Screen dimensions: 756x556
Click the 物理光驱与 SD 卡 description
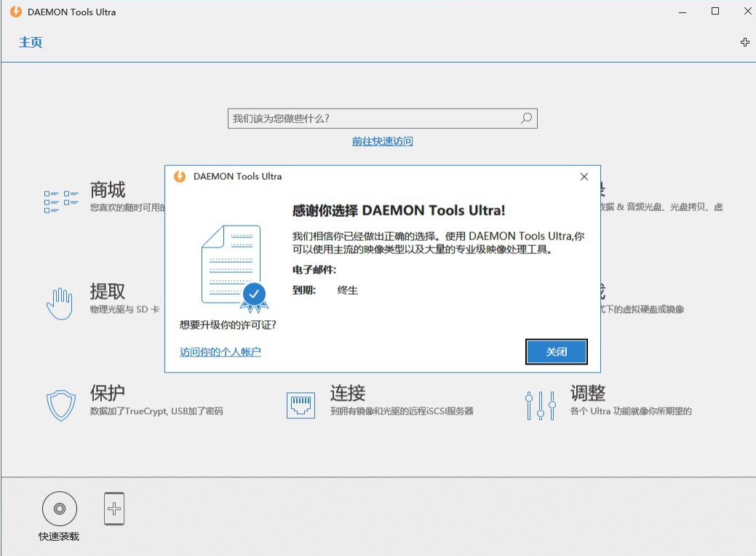coord(124,309)
